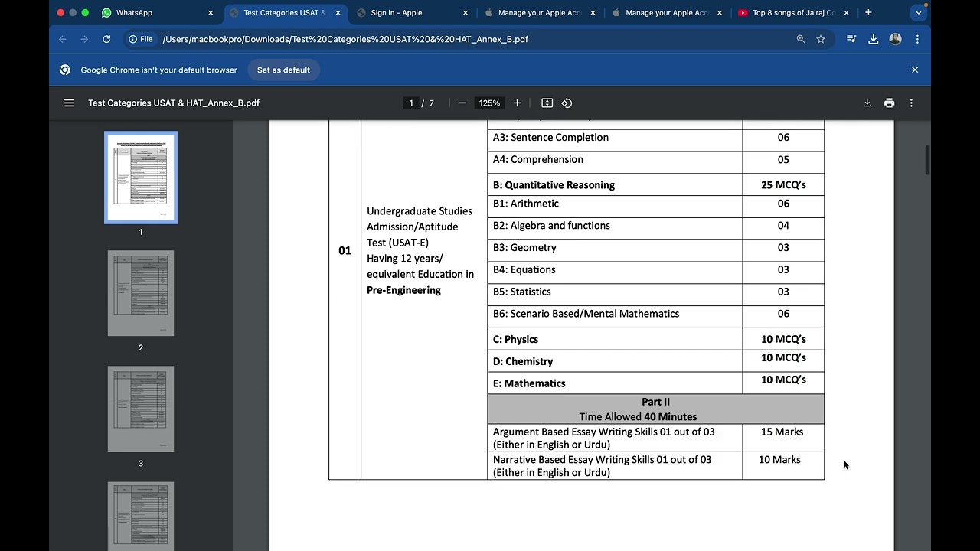
Task: Click the Argument Based Essay Writing Skills text
Action: [x=603, y=438]
